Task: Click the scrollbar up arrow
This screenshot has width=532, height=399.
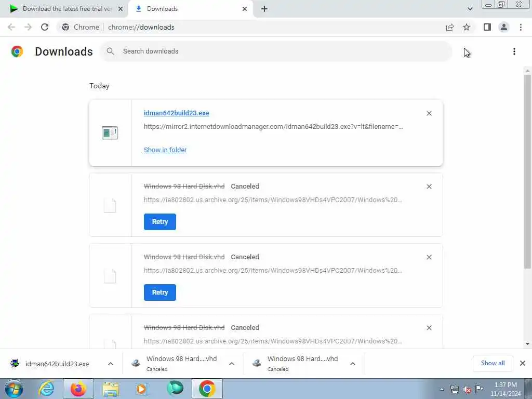Action: pyautogui.click(x=527, y=71)
